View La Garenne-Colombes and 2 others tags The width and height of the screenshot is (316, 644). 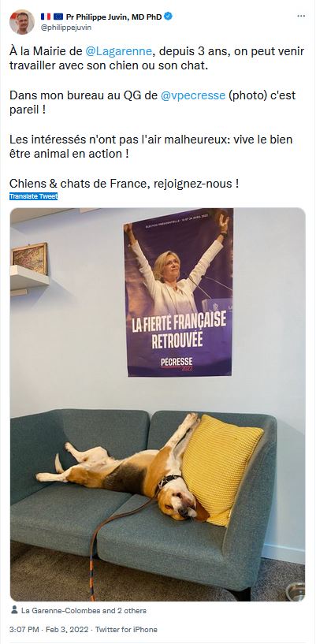click(84, 610)
